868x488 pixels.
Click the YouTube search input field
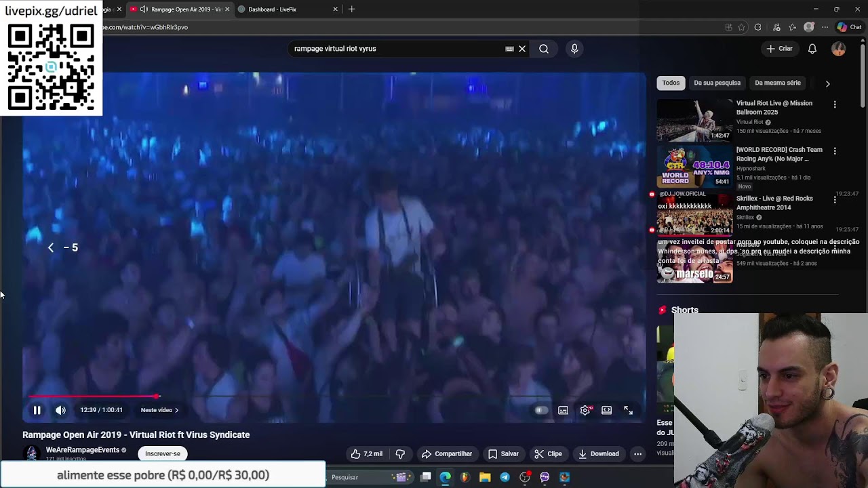coord(397,49)
